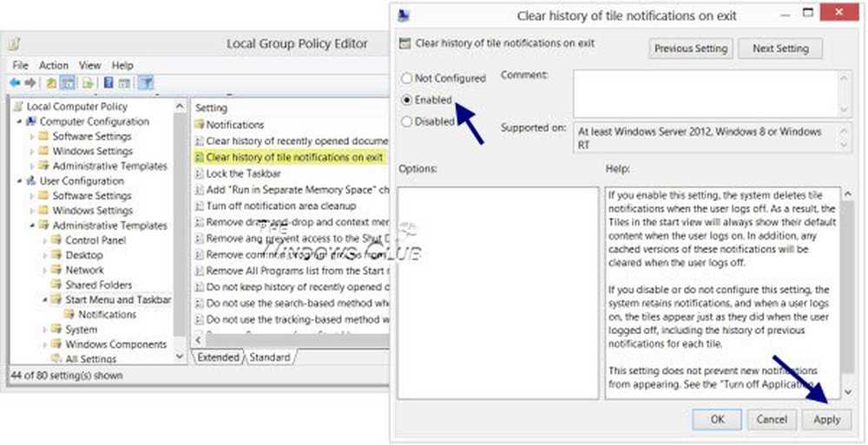Click OK in the policy dialog
This screenshot has width=868, height=445.
(718, 420)
